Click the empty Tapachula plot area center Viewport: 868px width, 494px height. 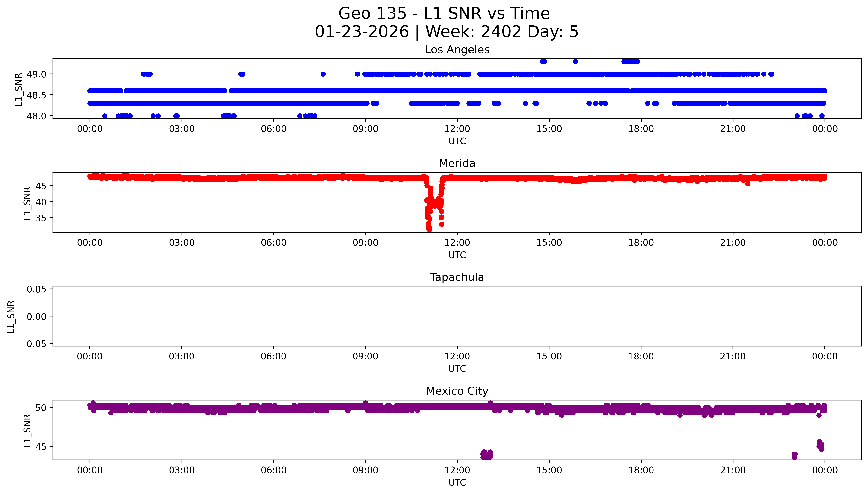pyautogui.click(x=457, y=316)
